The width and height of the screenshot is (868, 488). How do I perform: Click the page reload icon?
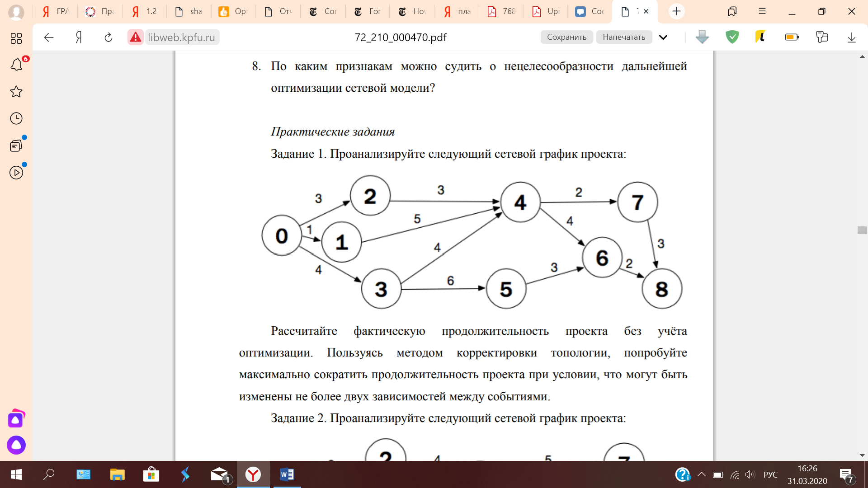(108, 38)
